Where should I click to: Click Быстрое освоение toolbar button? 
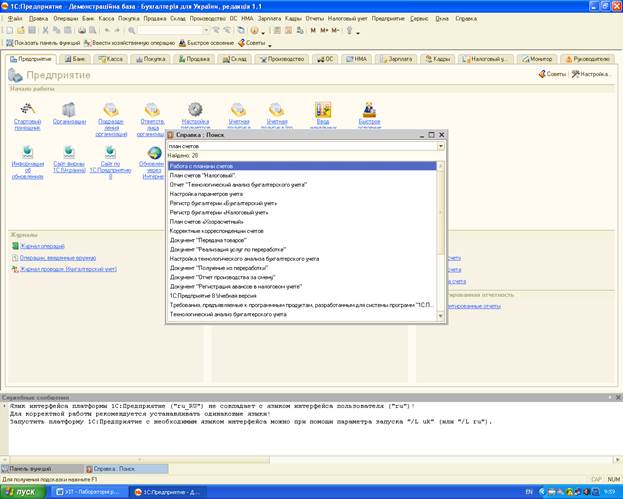tap(206, 43)
